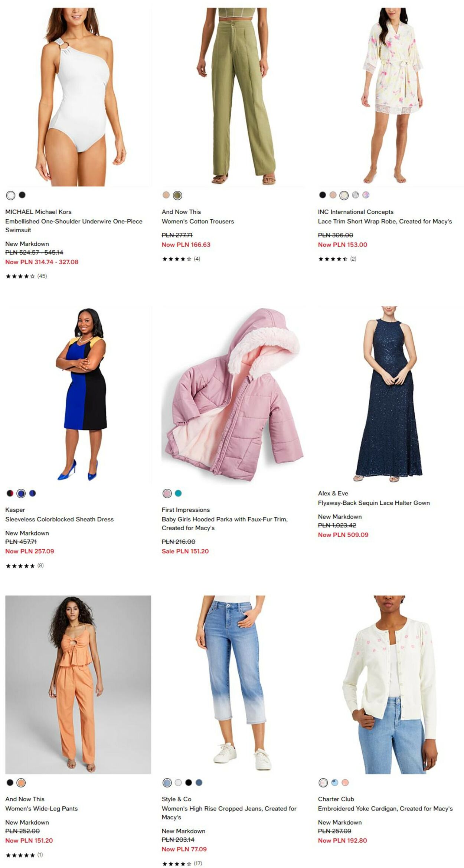The width and height of the screenshot is (464, 868).
Task: Open Embroidered Yoke Cardigan product link
Action: coord(385,809)
